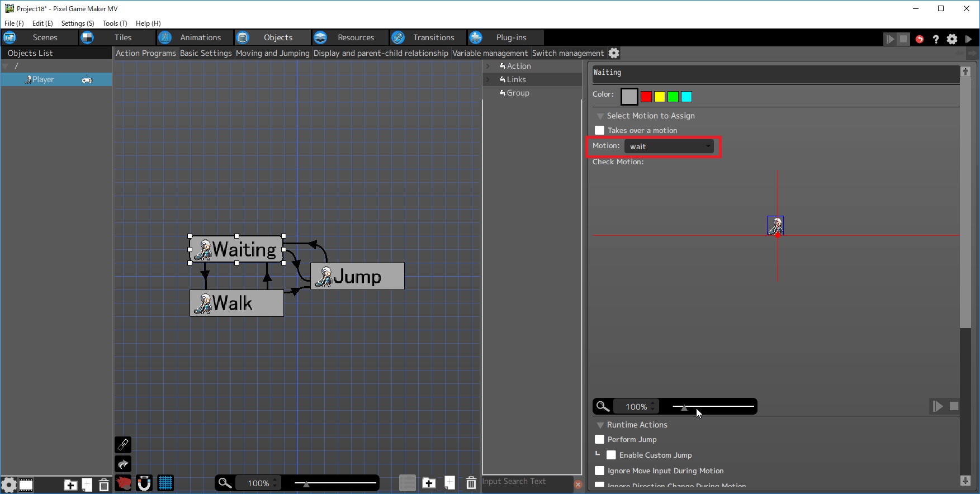Click the curved arrow tool in canvas

click(123, 464)
